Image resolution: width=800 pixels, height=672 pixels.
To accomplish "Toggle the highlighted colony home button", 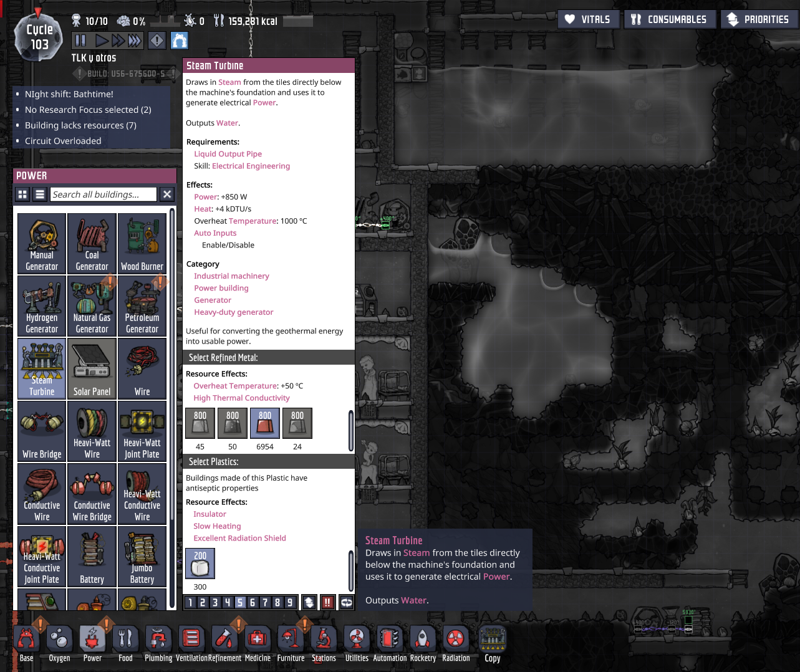I will (x=180, y=41).
